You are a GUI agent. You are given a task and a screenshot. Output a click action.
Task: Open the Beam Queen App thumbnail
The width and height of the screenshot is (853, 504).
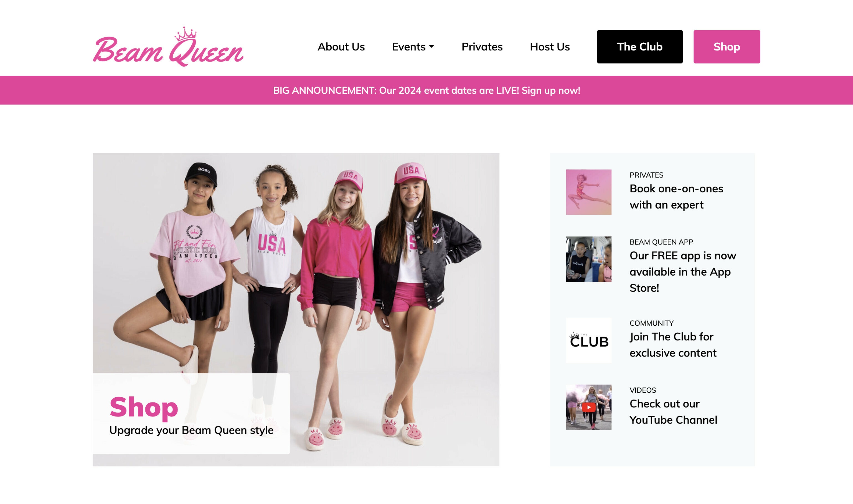tap(588, 259)
